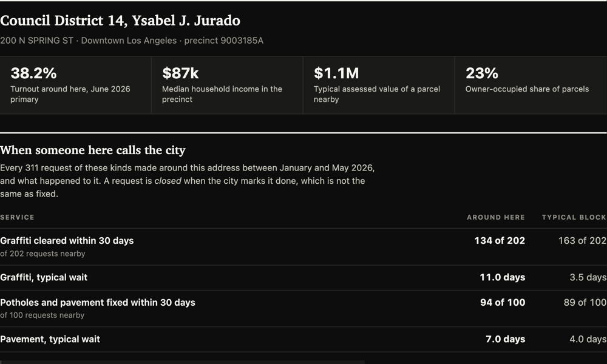The height and width of the screenshot is (364, 607).
Task: Click the '134 of 202' value
Action: pyautogui.click(x=500, y=241)
